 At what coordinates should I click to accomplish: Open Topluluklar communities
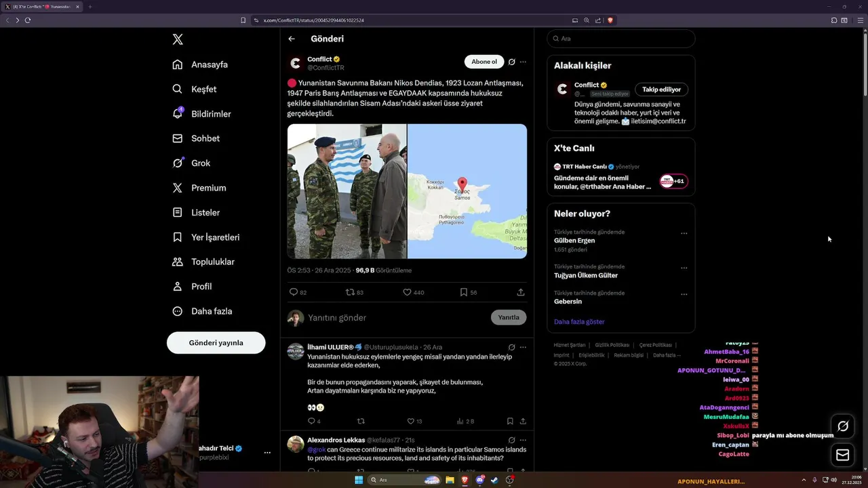[x=203, y=262]
